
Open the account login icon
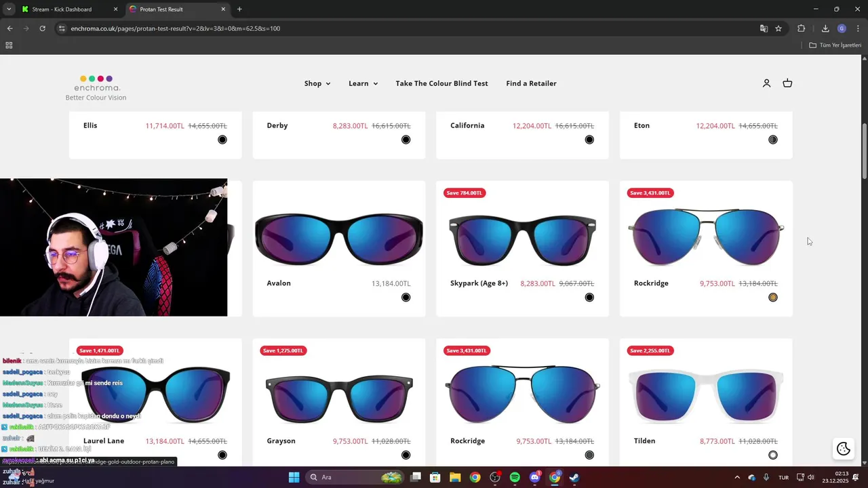tap(766, 83)
